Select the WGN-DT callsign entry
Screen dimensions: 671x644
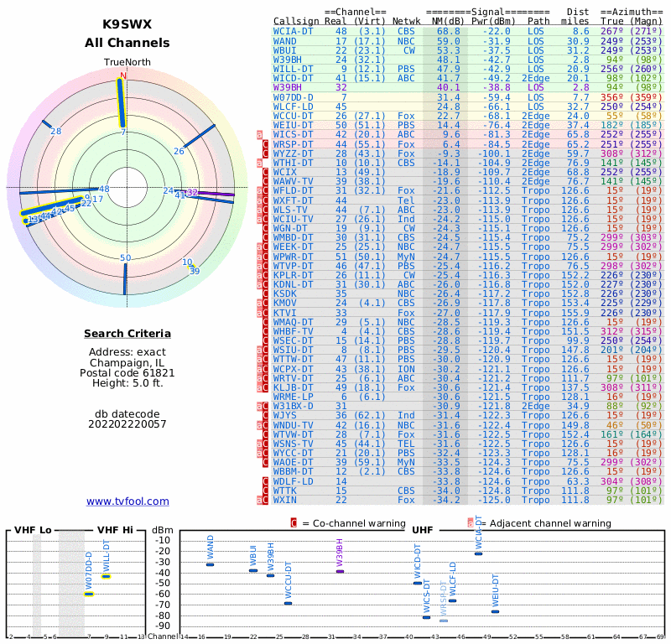(290, 228)
